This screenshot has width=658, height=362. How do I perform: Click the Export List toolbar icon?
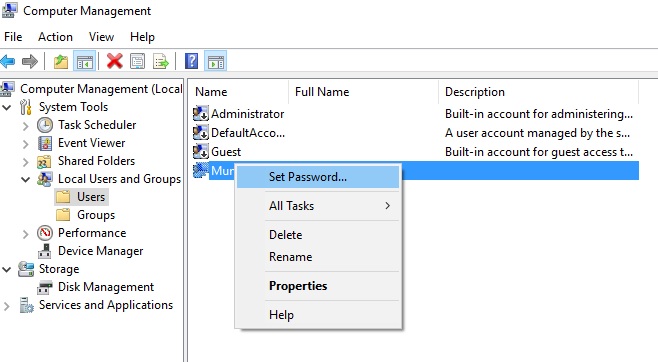[x=161, y=62]
